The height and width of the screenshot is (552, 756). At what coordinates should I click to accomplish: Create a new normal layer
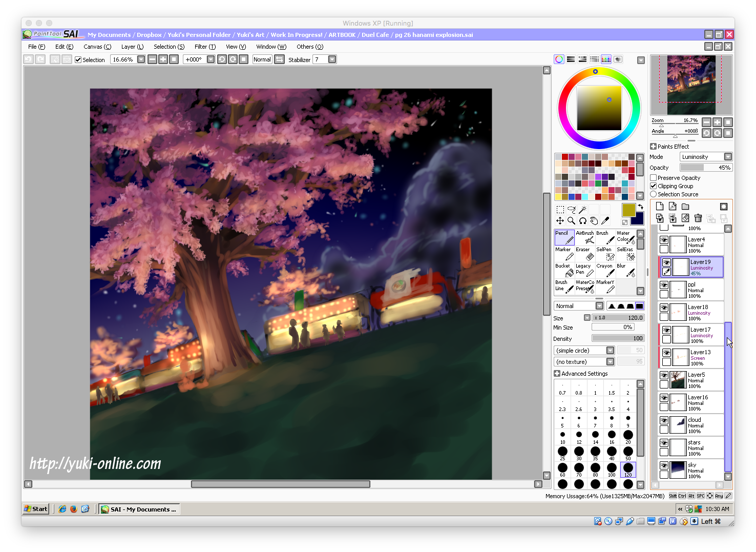pyautogui.click(x=660, y=207)
